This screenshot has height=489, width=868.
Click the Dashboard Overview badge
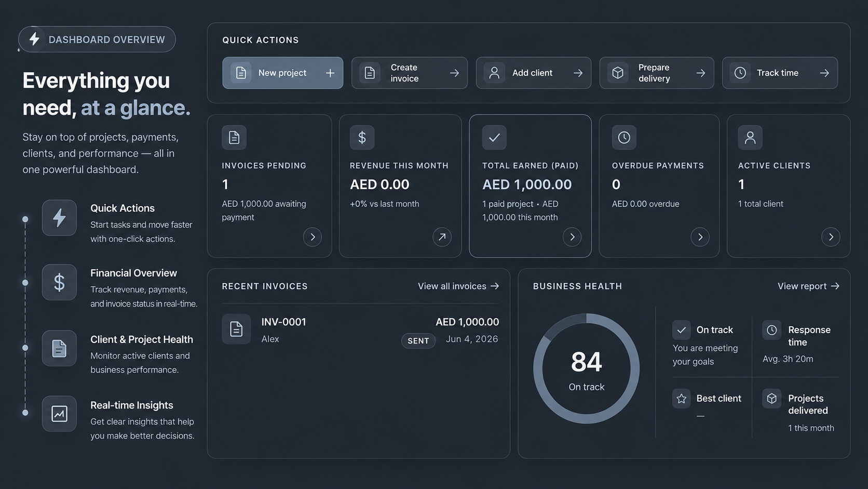[x=97, y=39]
